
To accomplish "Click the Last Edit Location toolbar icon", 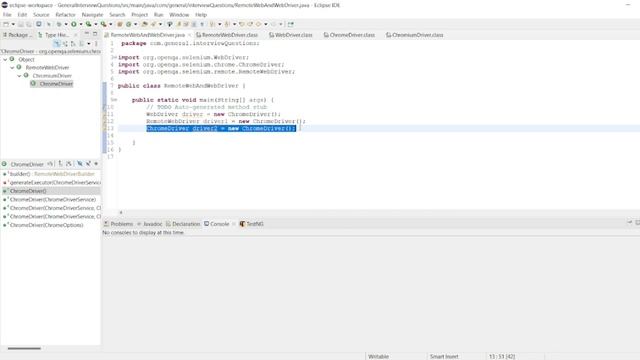I will (242, 24).
